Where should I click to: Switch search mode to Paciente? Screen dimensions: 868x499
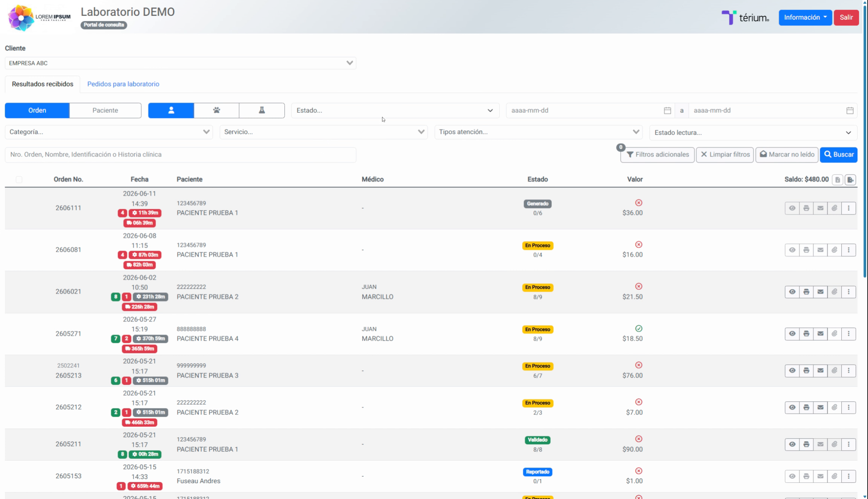click(105, 110)
